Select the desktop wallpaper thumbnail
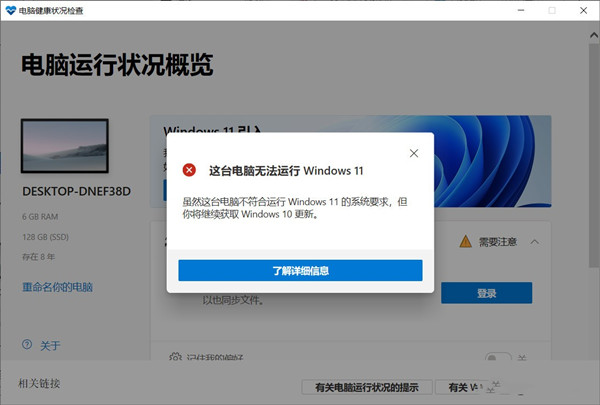 [x=65, y=146]
